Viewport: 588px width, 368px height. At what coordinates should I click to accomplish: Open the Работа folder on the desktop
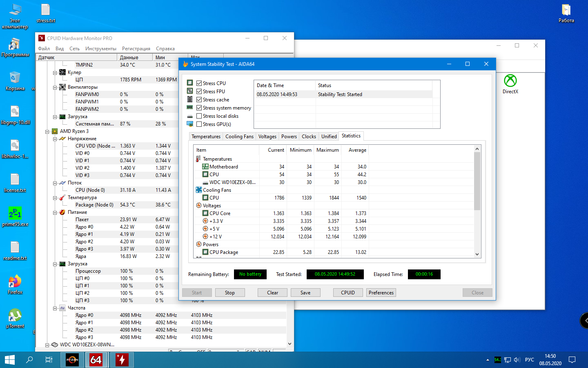click(x=566, y=13)
